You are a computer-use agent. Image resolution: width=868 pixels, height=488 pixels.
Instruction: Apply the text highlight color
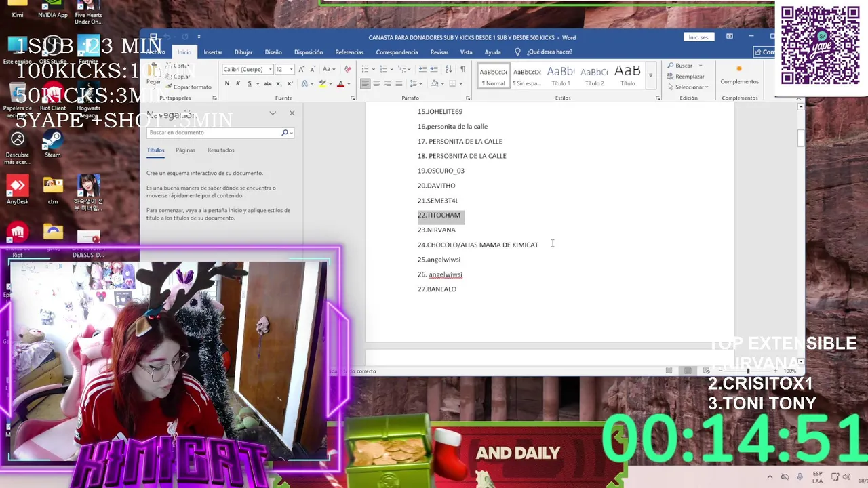pos(323,83)
